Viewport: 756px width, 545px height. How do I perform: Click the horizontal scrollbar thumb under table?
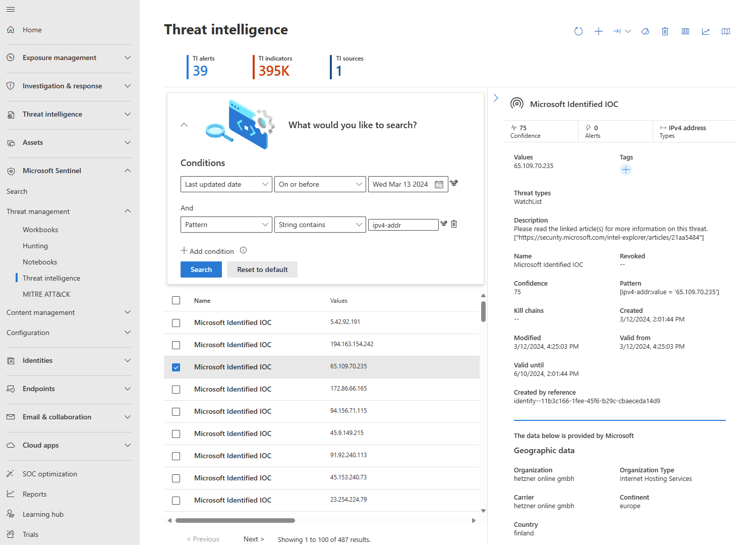[235, 520]
